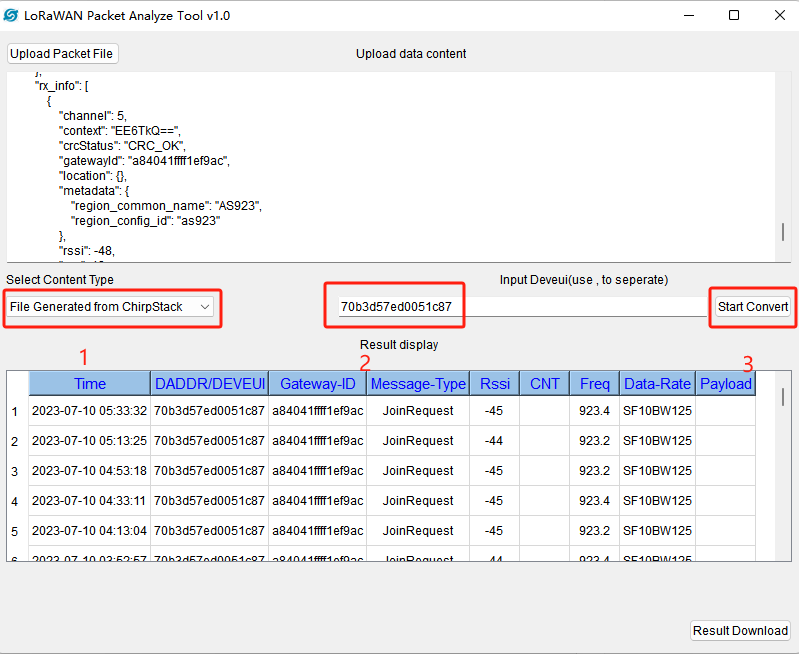Click the Gateway-ID column header

click(317, 383)
